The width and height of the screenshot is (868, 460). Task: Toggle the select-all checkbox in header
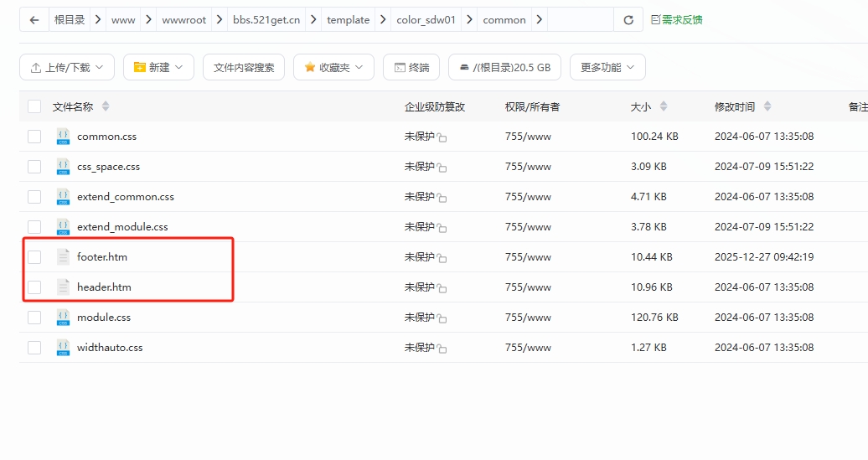(x=34, y=106)
